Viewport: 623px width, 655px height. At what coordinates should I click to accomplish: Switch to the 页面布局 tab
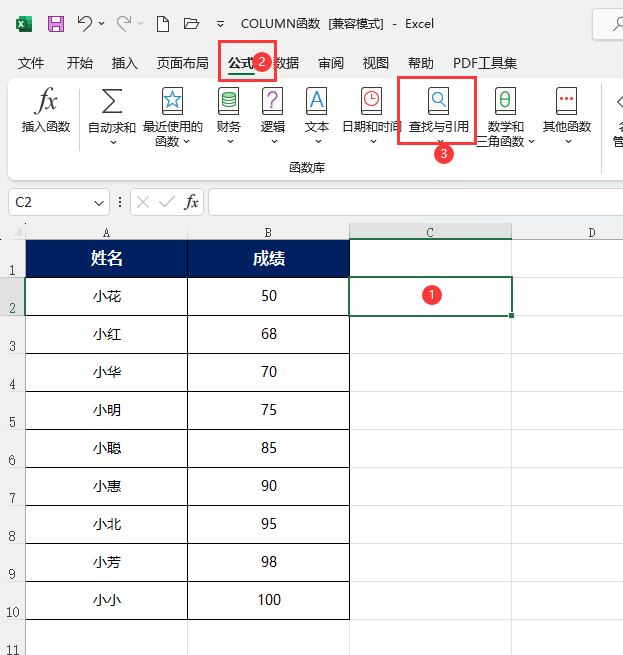click(x=183, y=63)
